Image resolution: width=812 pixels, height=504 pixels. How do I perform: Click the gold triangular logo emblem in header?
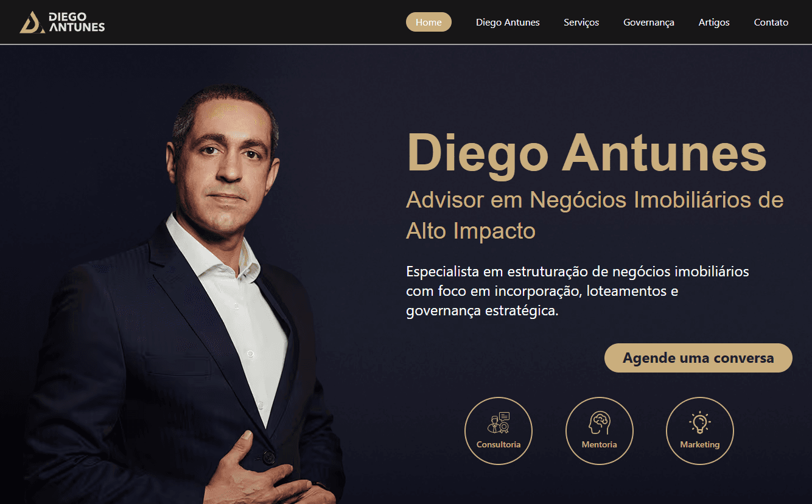(x=32, y=22)
